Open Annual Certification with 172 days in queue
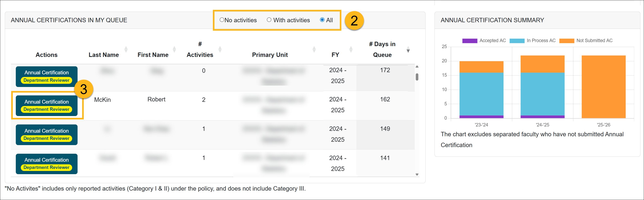644x200 pixels. 47,76
